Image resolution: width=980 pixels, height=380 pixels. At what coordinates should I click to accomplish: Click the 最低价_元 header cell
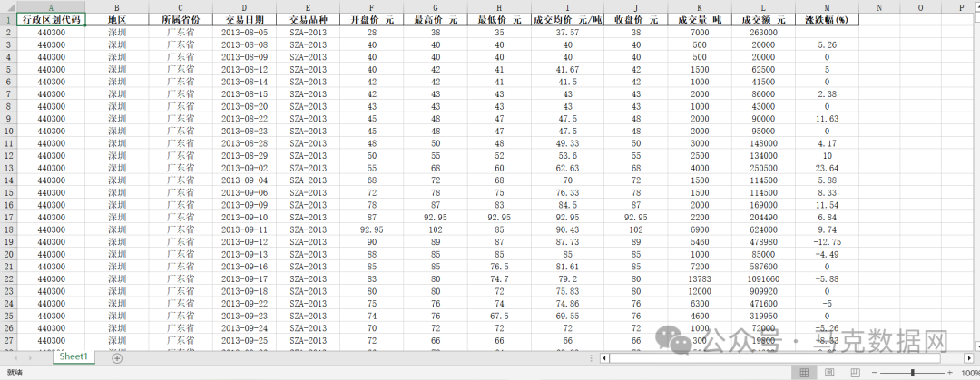pos(499,20)
